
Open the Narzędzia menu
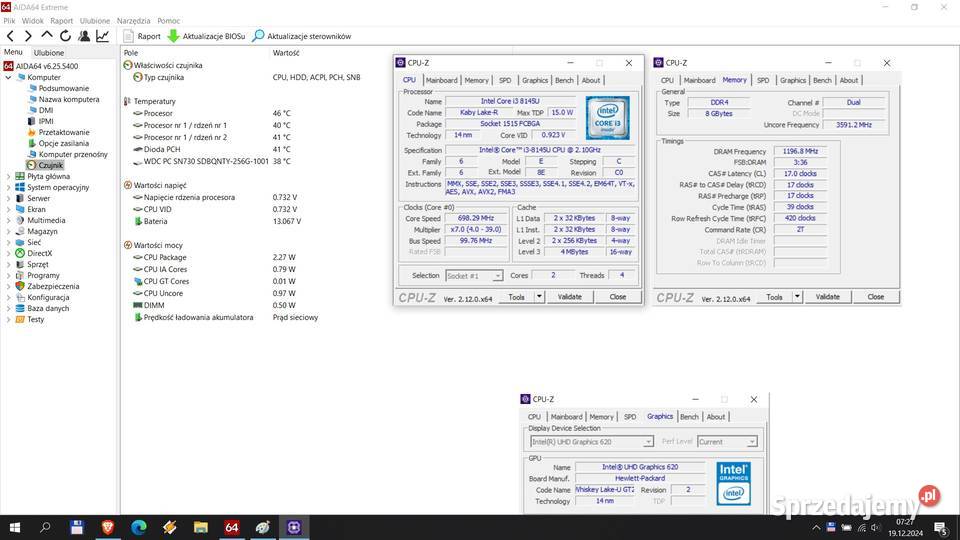pos(133,21)
